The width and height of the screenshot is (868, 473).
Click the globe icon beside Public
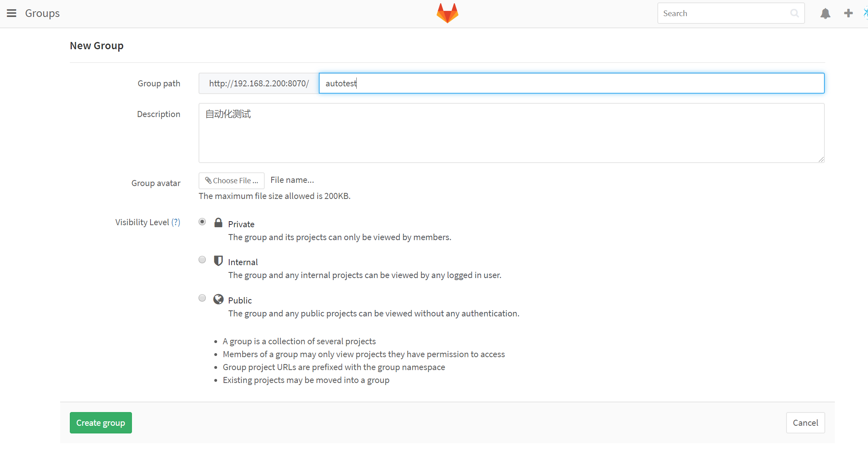coord(218,299)
